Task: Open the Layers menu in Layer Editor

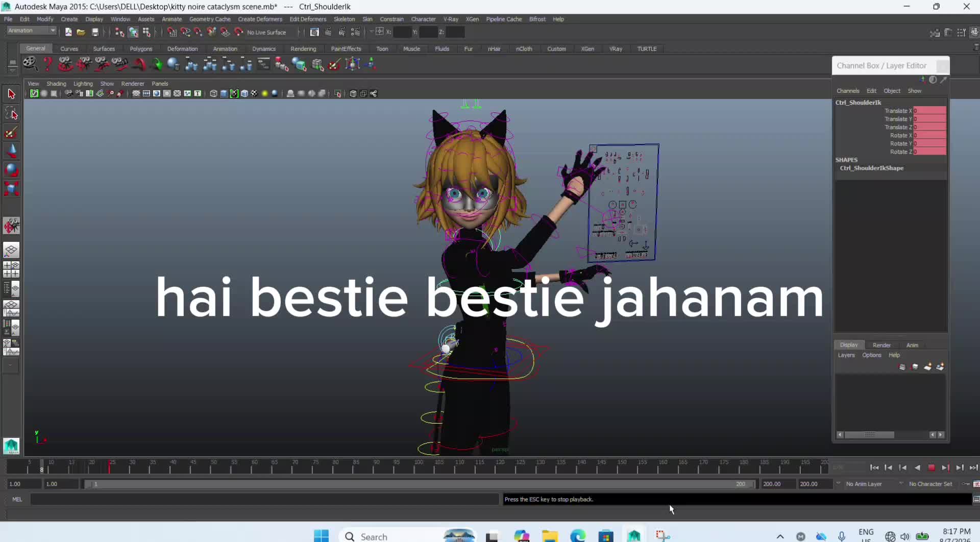Action: (x=846, y=355)
